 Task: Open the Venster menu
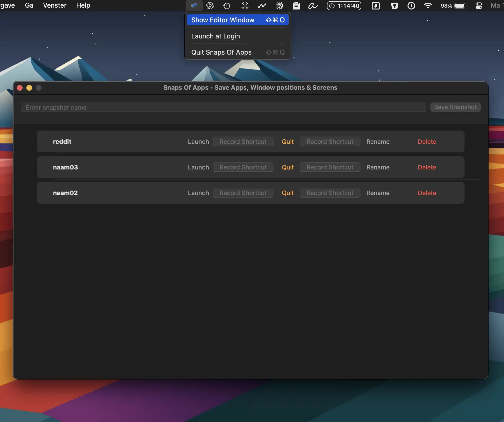tap(54, 5)
